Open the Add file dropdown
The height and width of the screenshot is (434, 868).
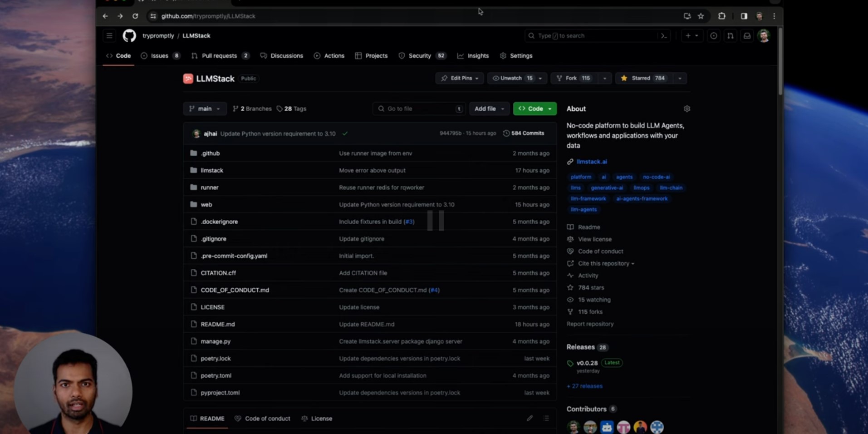coord(489,108)
